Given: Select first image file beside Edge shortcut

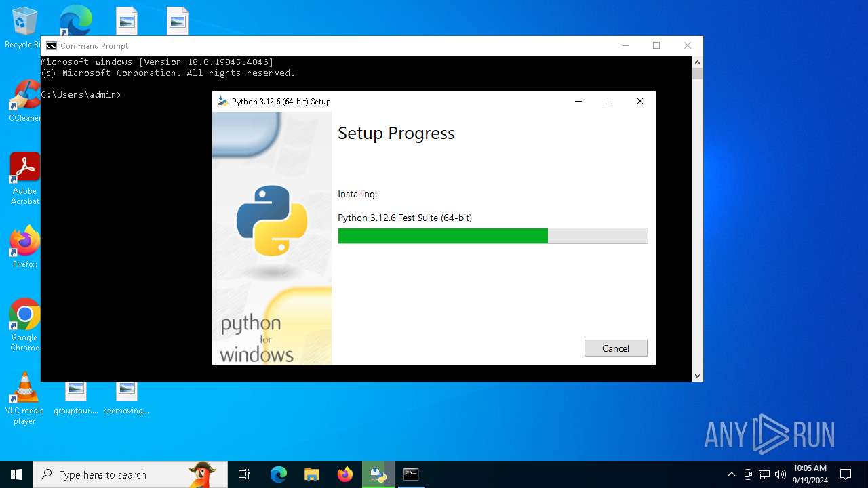Looking at the screenshot, I should click(127, 20).
